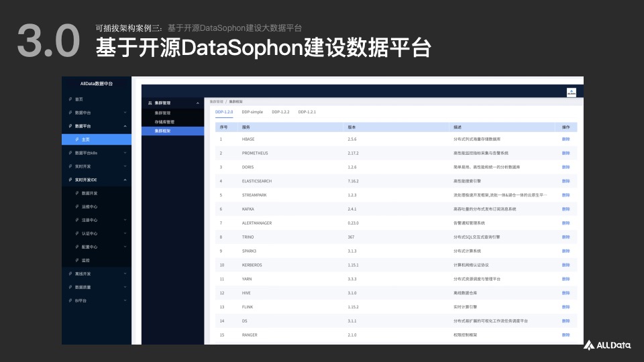Image resolution: width=644 pixels, height=362 pixels.
Task: Click the link icon beside 数据中台
Action: coord(70,113)
